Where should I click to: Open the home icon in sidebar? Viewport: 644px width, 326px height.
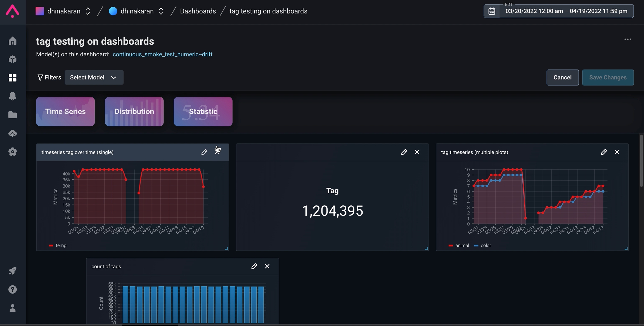pyautogui.click(x=13, y=41)
